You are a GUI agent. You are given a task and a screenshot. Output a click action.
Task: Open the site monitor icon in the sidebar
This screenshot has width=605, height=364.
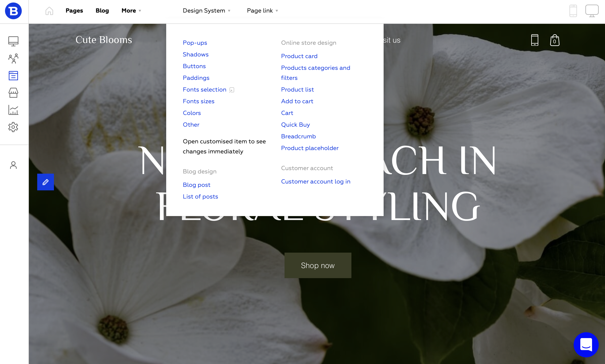tap(13, 41)
